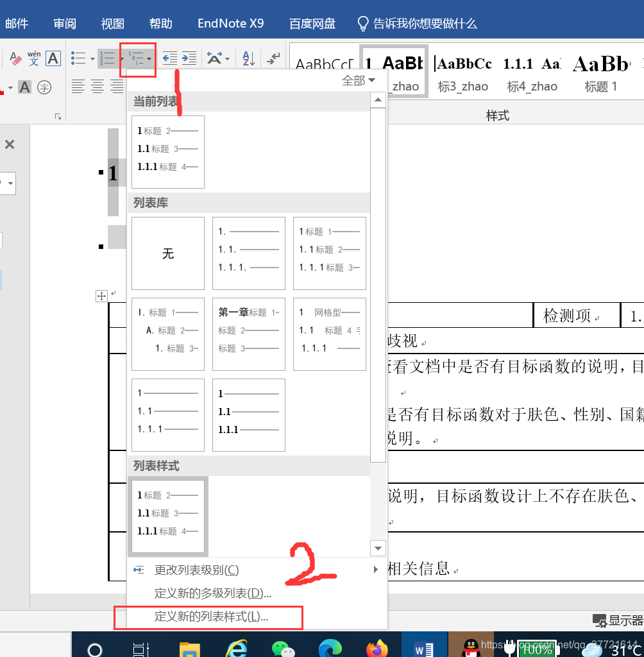Viewport: 644px width, 657px height.
Task: Toggle show paragraph marks
Action: 273,58
